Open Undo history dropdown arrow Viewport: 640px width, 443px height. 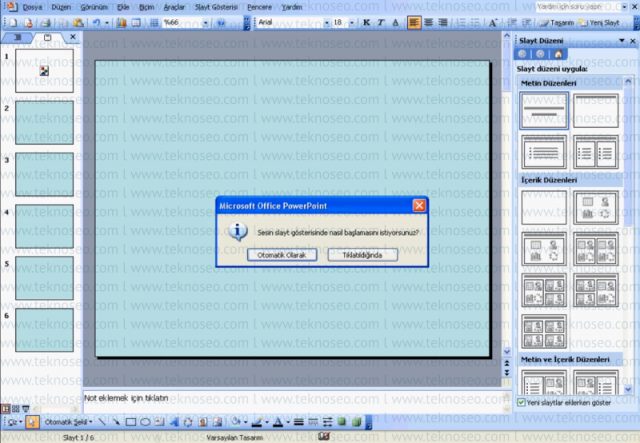(x=107, y=23)
